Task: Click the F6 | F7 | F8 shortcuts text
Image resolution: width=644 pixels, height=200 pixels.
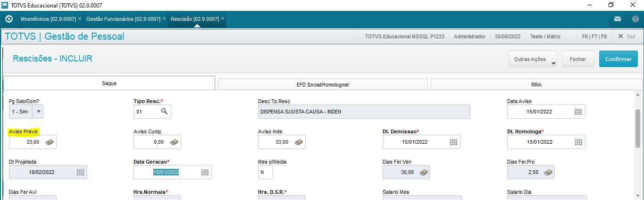Action: (594, 36)
